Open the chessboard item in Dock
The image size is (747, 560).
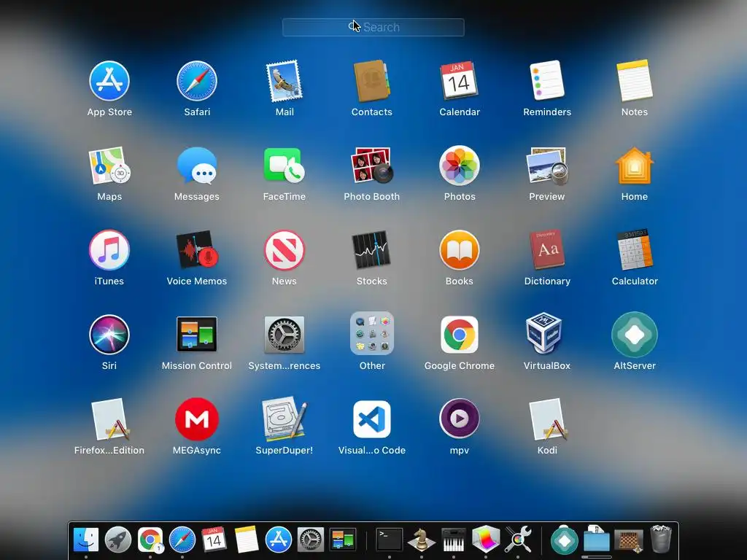629,540
